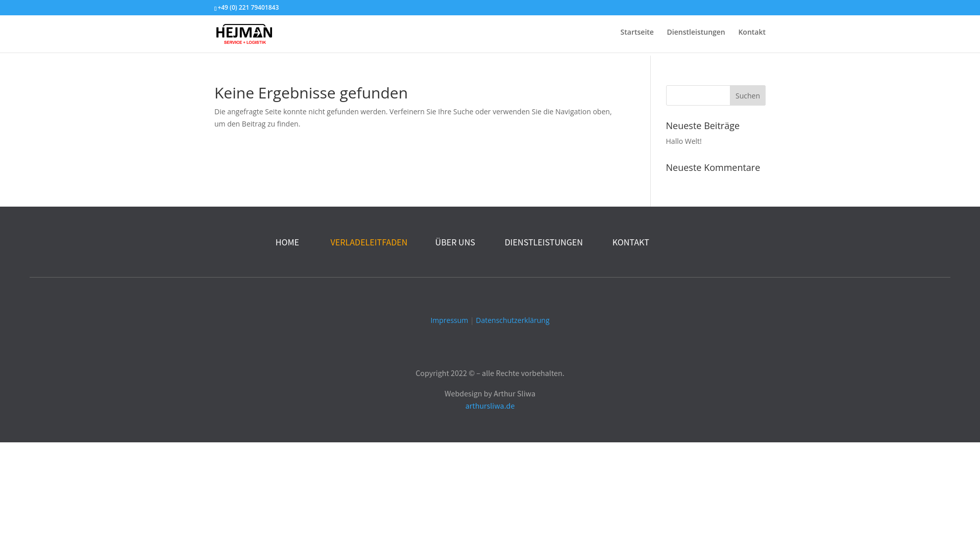
Task: Open VERLADELEITFADEN in the footer menu
Action: pyautogui.click(x=369, y=242)
